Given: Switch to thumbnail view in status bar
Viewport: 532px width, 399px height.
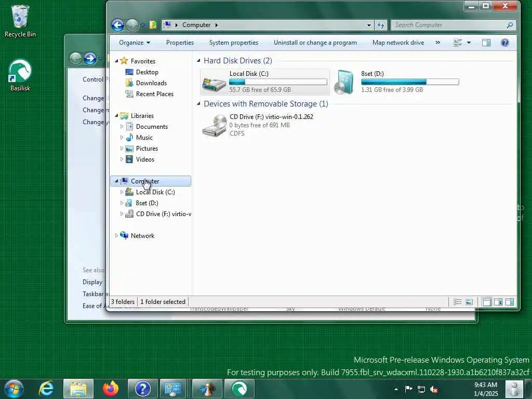Looking at the screenshot, I should point(469,302).
